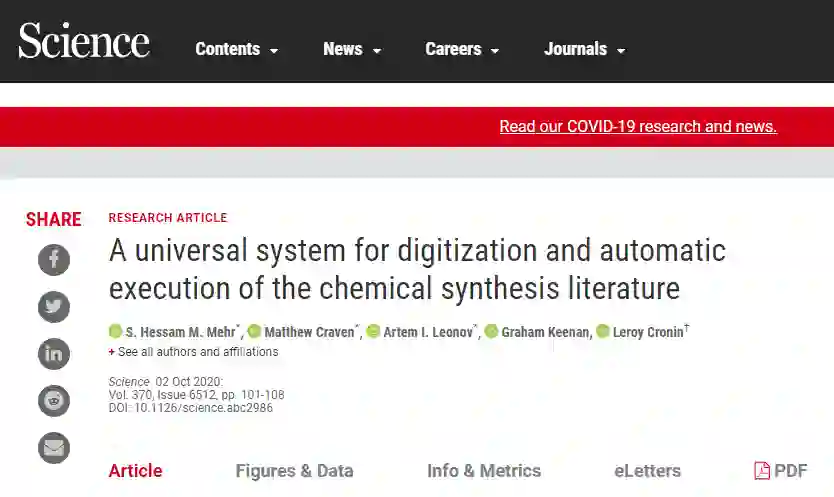Open author Artem I. Leonov
Image resolution: width=834 pixels, height=497 pixels.
(x=428, y=332)
